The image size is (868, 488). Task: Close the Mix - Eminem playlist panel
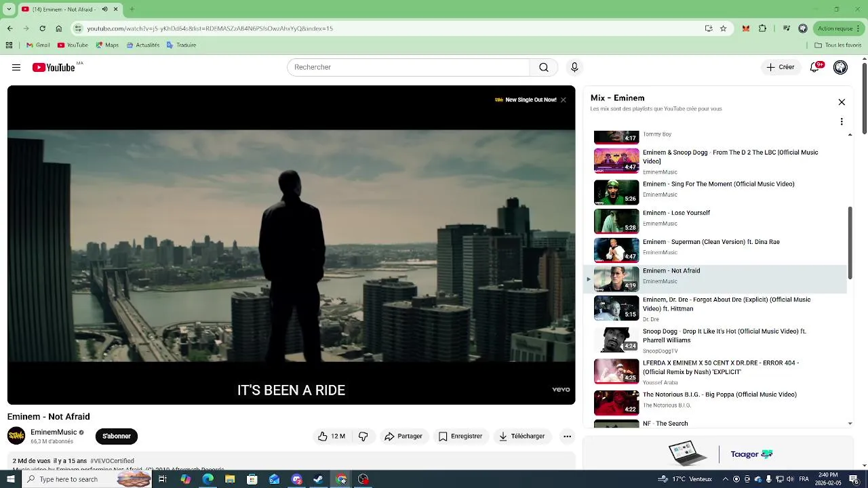pyautogui.click(x=842, y=102)
